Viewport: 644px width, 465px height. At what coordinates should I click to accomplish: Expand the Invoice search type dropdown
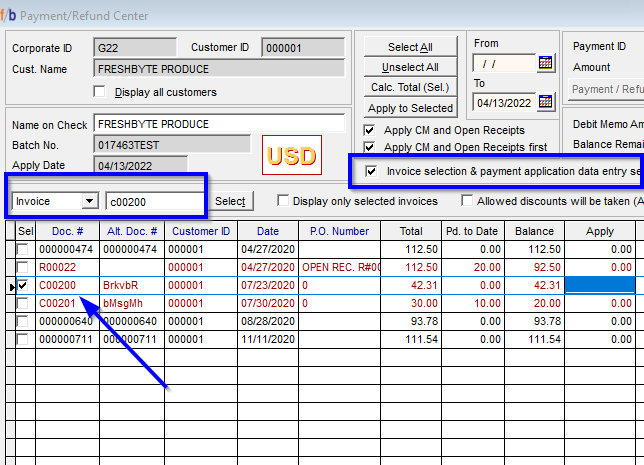pos(89,201)
